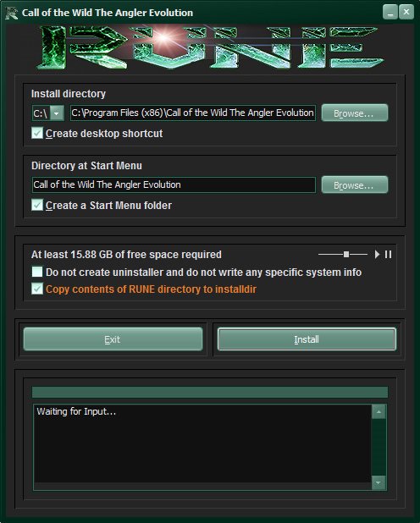Uncheck Create desktop shortcut
The height and width of the screenshot is (523, 420).
click(x=37, y=133)
